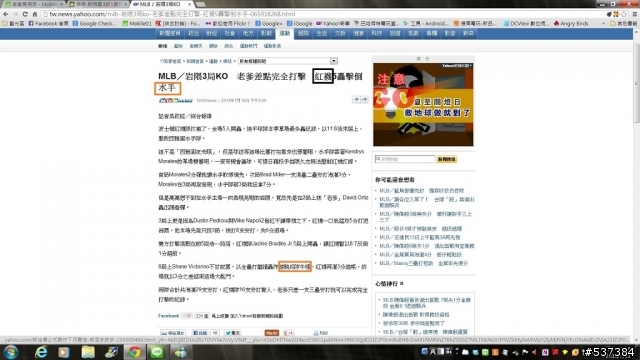The height and width of the screenshot is (360, 640).
Task: Click the Facebook share button
Action: [200, 333]
